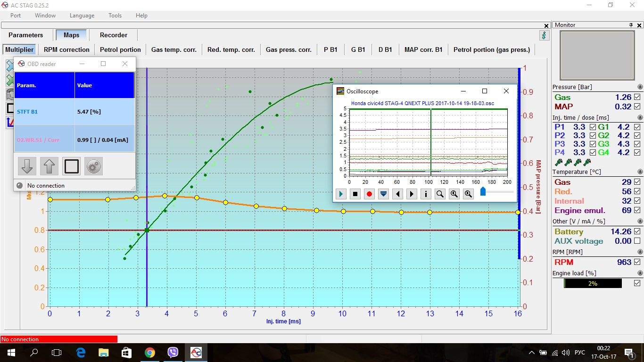Click the OBD reader settings gear

pyautogui.click(x=93, y=166)
